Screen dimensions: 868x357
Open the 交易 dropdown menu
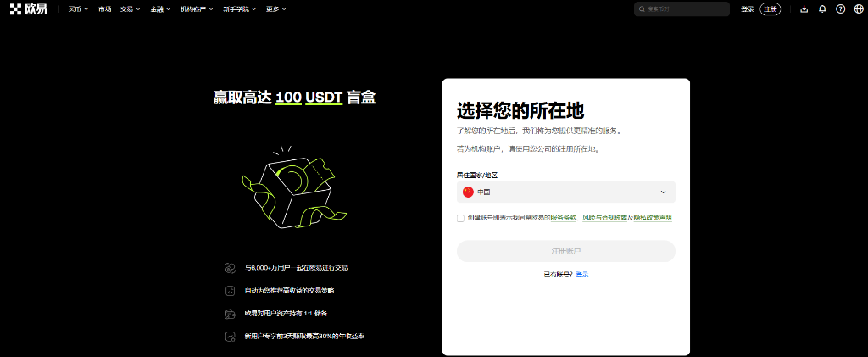click(130, 9)
